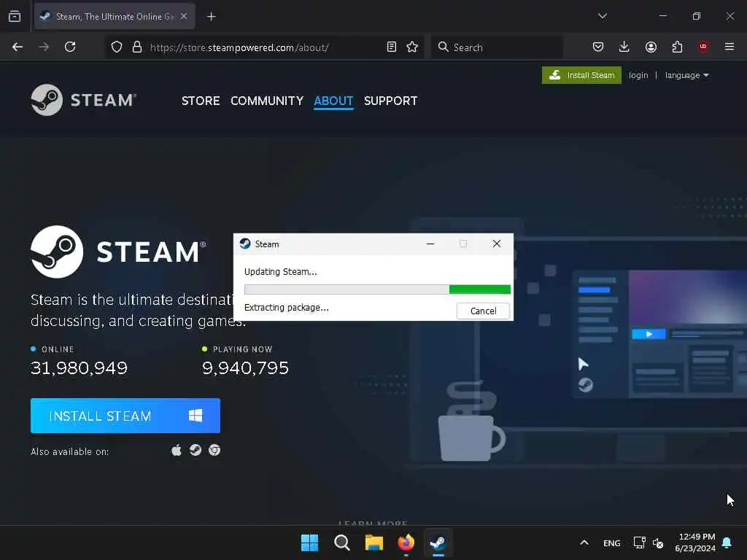The height and width of the screenshot is (560, 747).
Task: Close the Steam browser tab
Action: pos(184,16)
